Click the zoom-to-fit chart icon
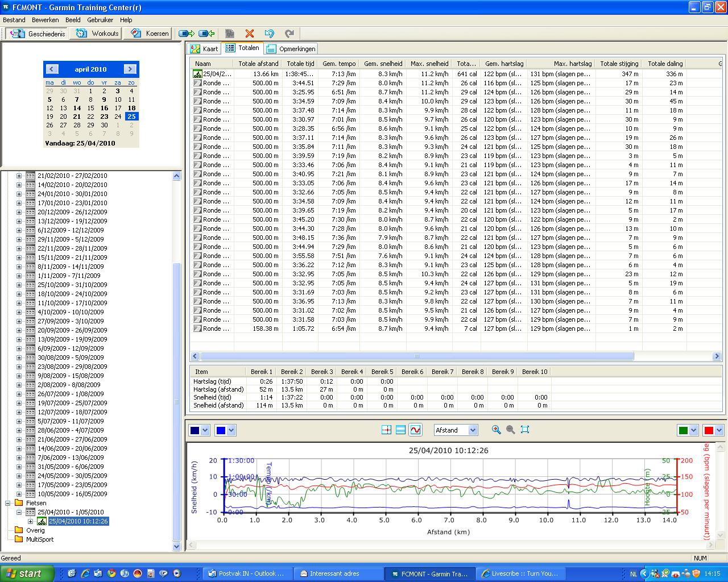 click(x=525, y=430)
